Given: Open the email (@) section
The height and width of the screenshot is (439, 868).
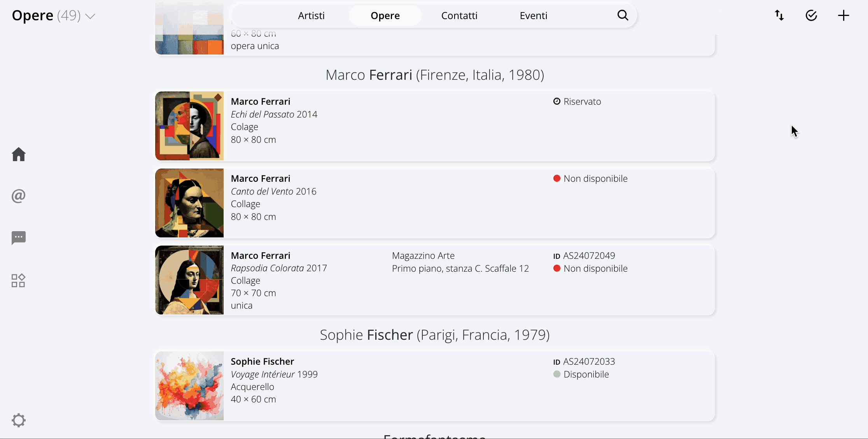Looking at the screenshot, I should [x=19, y=196].
